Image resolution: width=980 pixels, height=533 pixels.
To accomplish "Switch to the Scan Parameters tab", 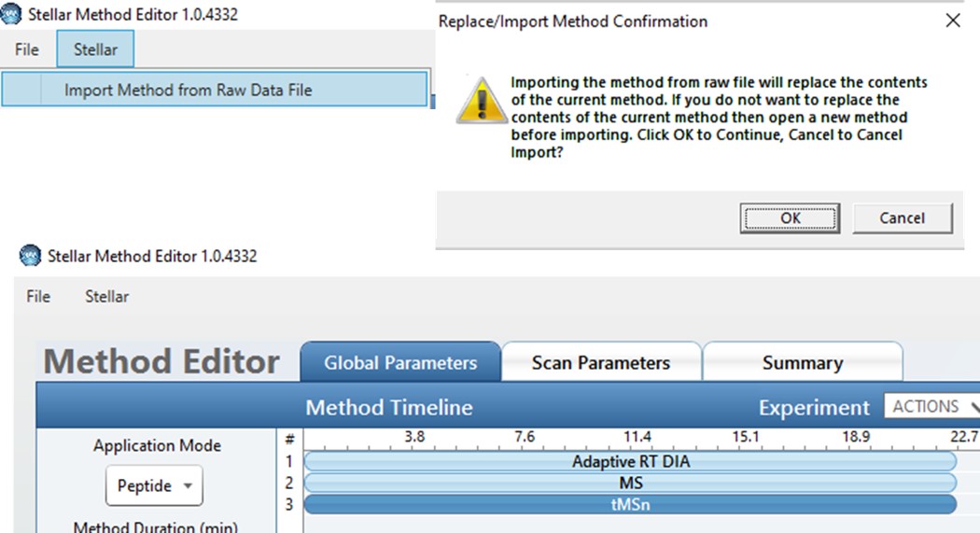I will pos(601,362).
